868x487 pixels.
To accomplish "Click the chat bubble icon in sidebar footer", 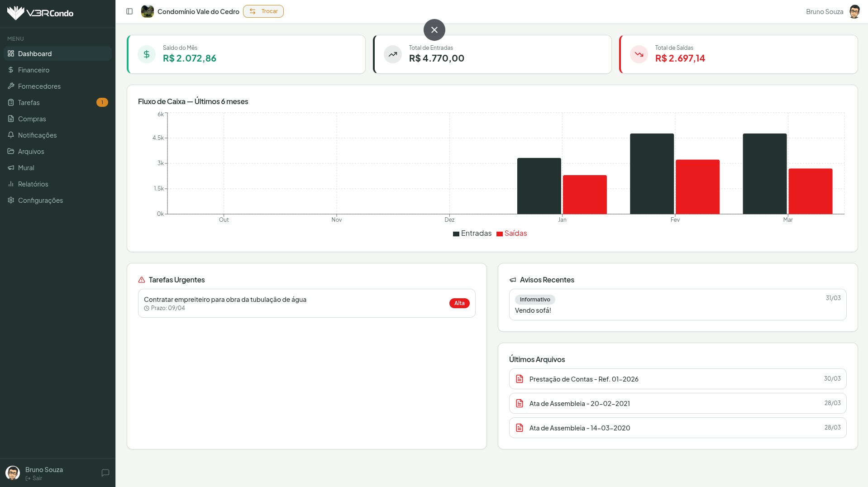I will coord(105,473).
